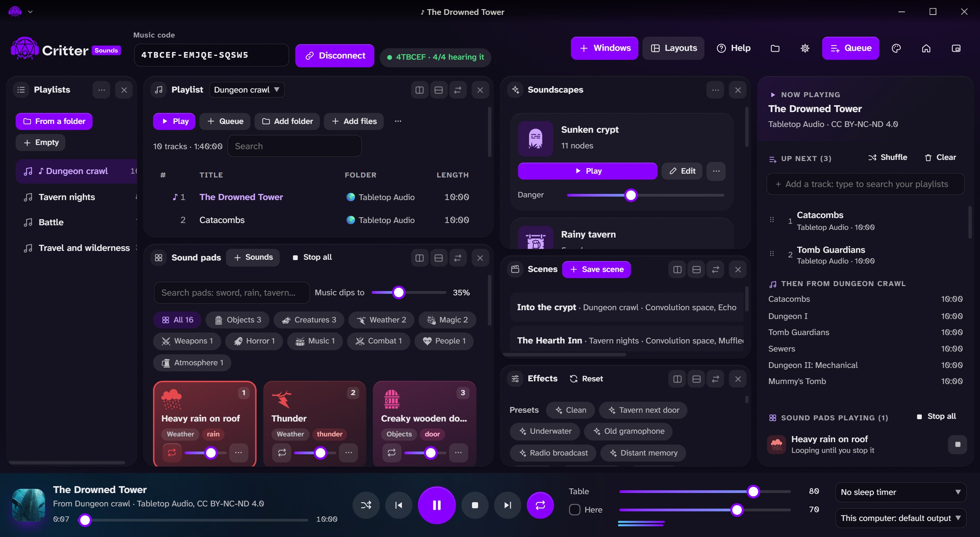Swap the Sound pads panel
This screenshot has height=537, width=980.
(x=457, y=258)
